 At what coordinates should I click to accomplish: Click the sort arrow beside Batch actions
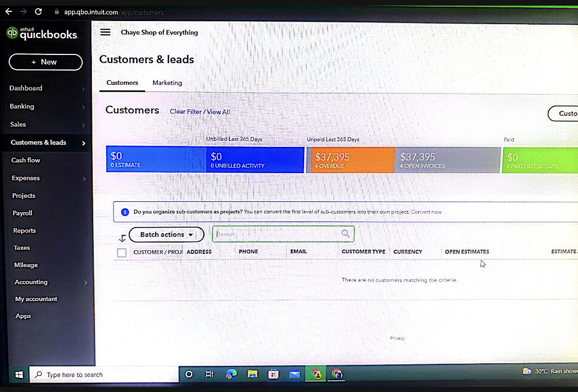(x=122, y=238)
